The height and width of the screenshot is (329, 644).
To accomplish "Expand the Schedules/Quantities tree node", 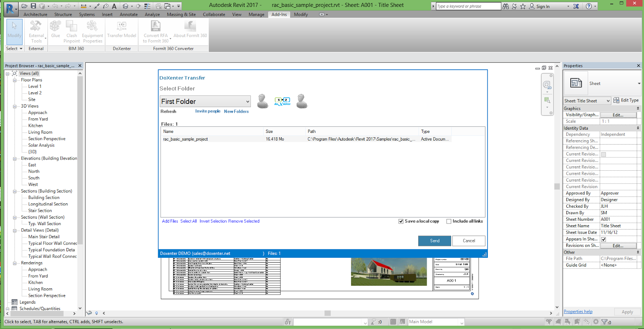I will [x=7, y=309].
